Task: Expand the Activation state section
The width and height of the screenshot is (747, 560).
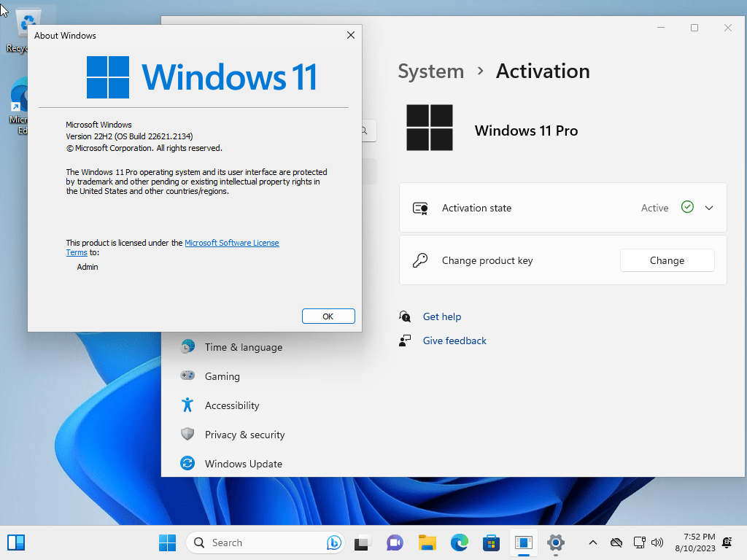Action: click(709, 208)
